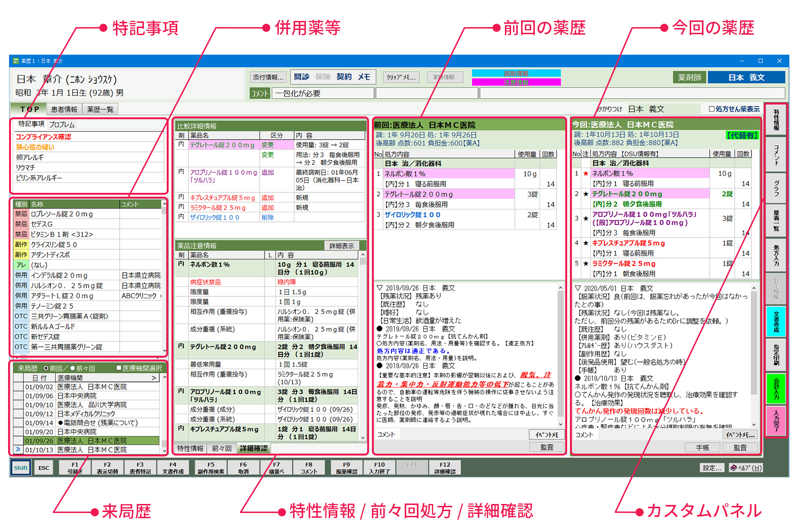Click the 添付情報... button
Screen dimensions: 798x532
(268, 77)
